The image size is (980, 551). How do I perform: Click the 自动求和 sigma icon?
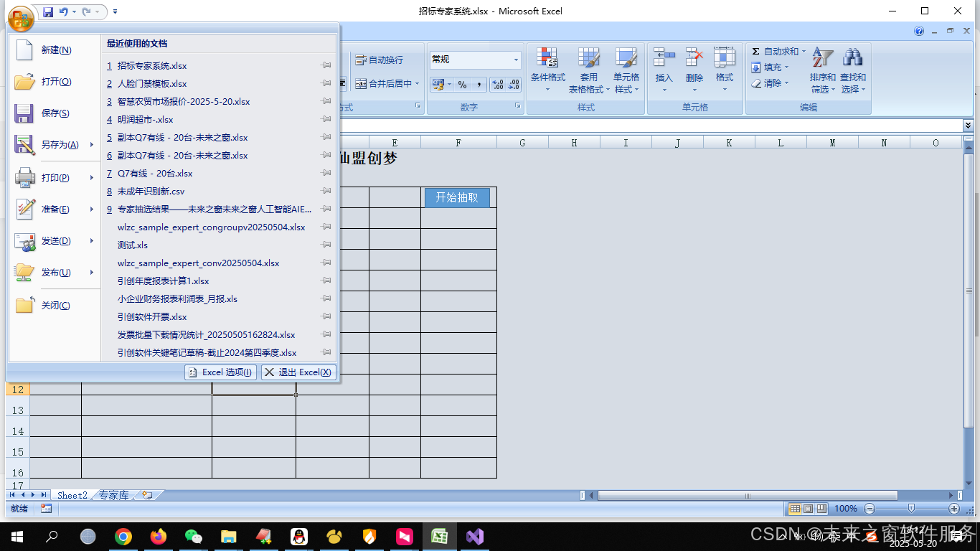pyautogui.click(x=756, y=52)
